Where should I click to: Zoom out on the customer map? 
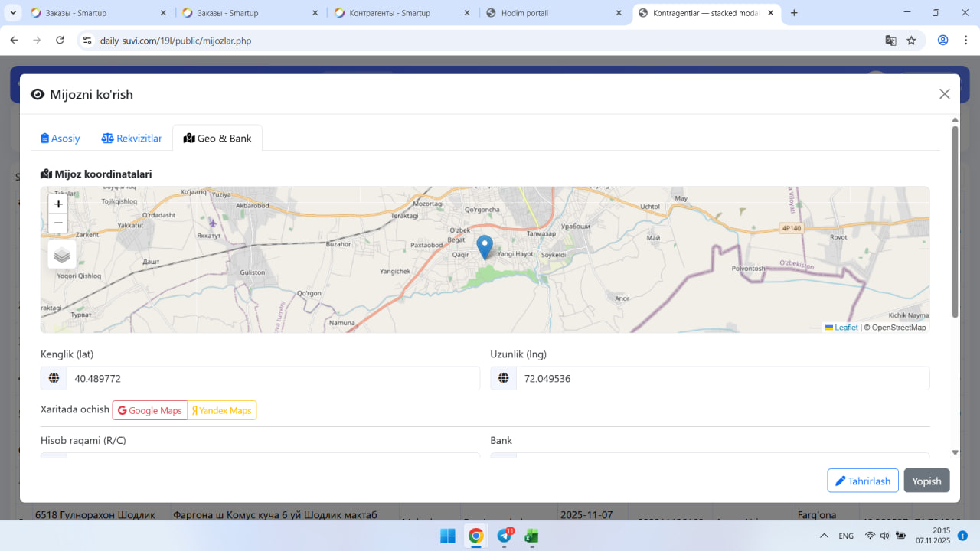(58, 223)
